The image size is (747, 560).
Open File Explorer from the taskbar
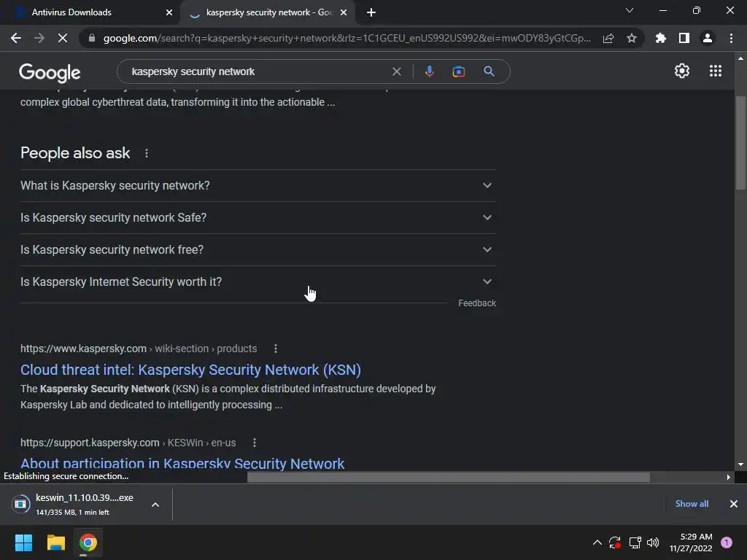point(55,542)
